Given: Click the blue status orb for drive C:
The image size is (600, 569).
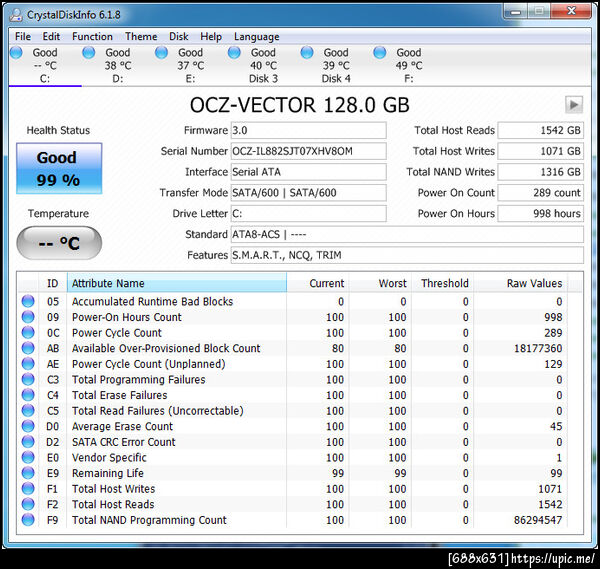Looking at the screenshot, I should click(x=16, y=52).
